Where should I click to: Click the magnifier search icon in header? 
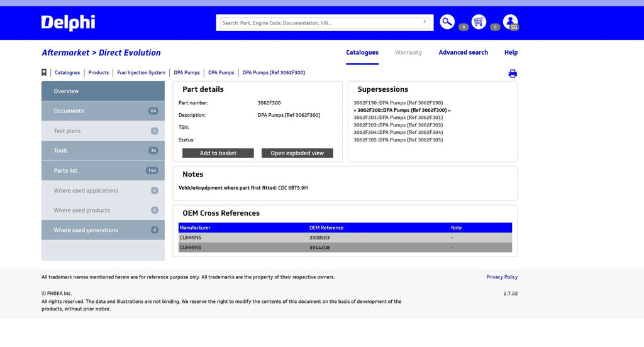(447, 22)
